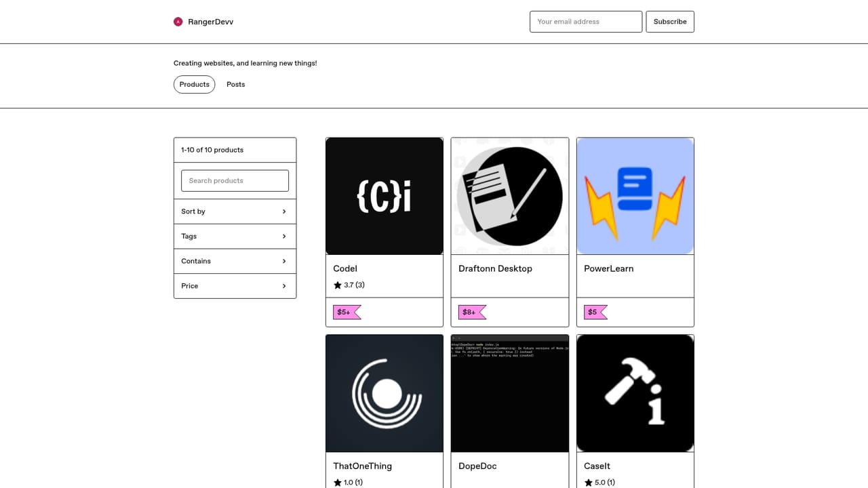Click the CodeI rating '3.7 (3)' text
Viewport: 868px width, 488px height.
click(x=355, y=285)
